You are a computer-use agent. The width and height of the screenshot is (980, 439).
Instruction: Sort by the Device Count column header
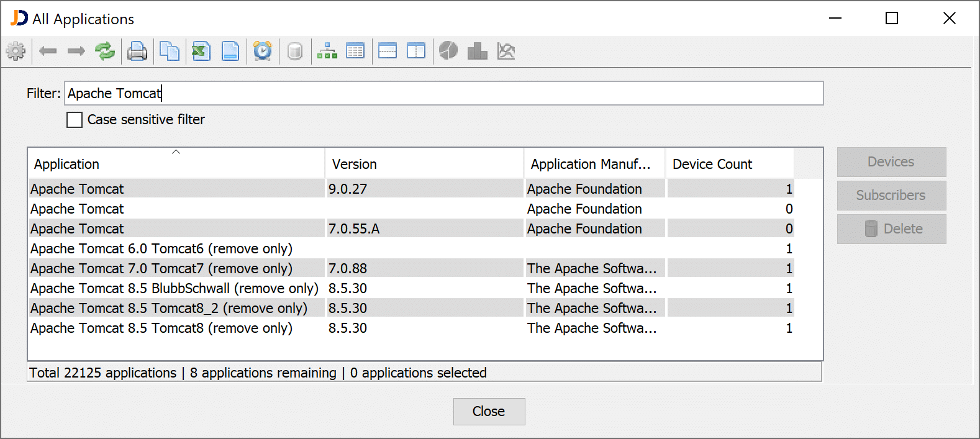click(x=730, y=164)
